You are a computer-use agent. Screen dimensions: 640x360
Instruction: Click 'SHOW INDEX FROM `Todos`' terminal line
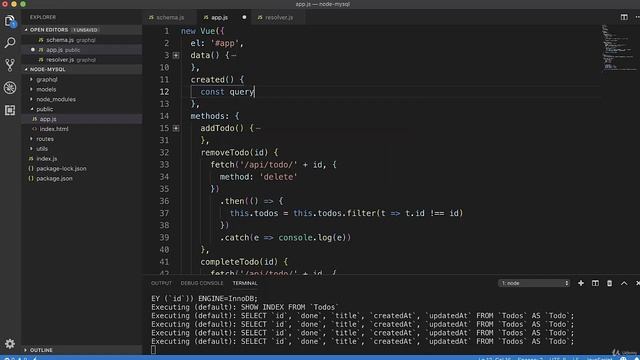pyautogui.click(x=289, y=307)
